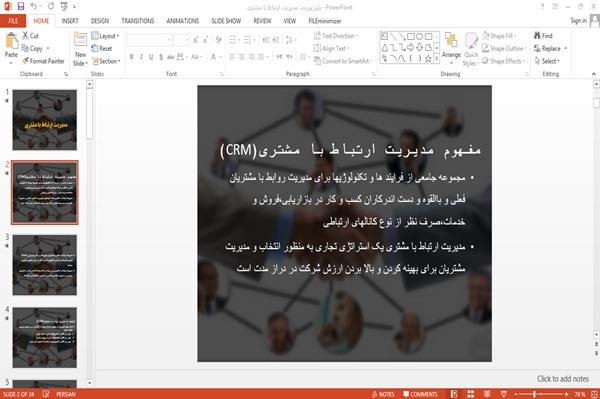Open the Section dropdown
The height and width of the screenshot is (399, 600).
pyautogui.click(x=106, y=61)
